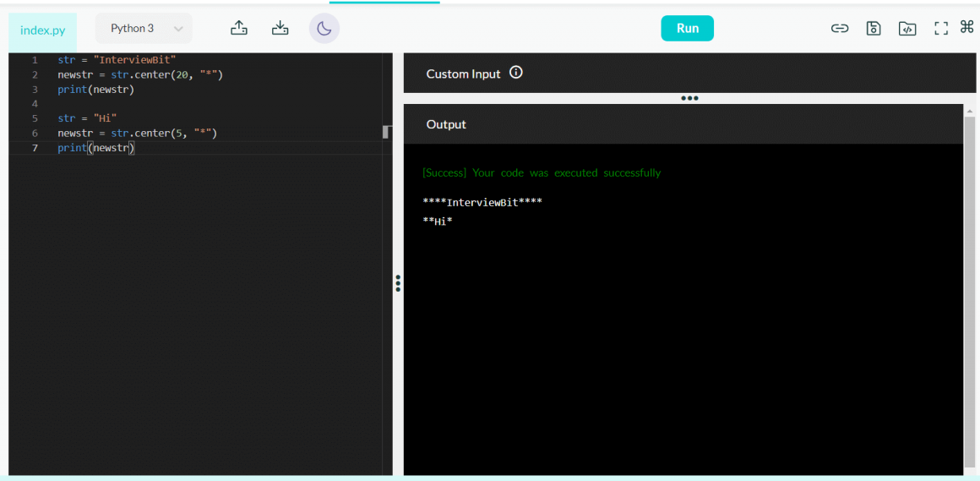Click the save file icon

(x=874, y=28)
